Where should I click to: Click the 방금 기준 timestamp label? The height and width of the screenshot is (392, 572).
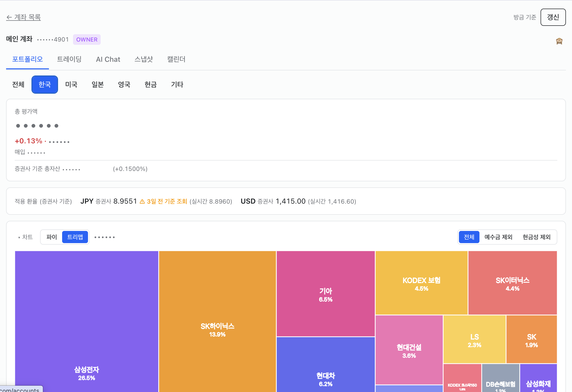click(x=525, y=17)
